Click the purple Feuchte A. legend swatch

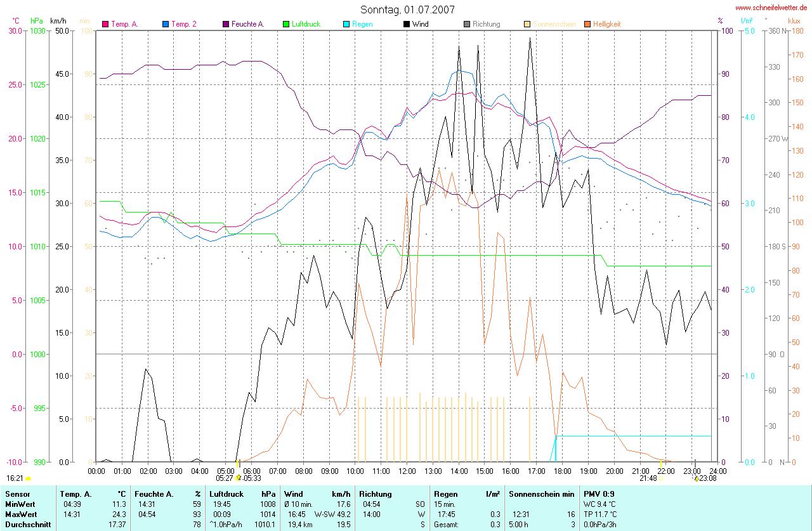click(x=226, y=24)
